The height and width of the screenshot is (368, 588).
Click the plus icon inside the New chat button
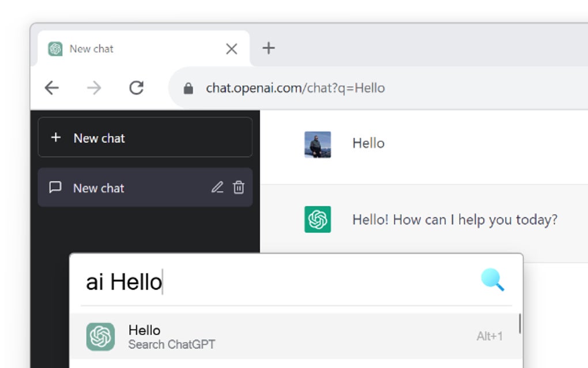[x=55, y=137]
